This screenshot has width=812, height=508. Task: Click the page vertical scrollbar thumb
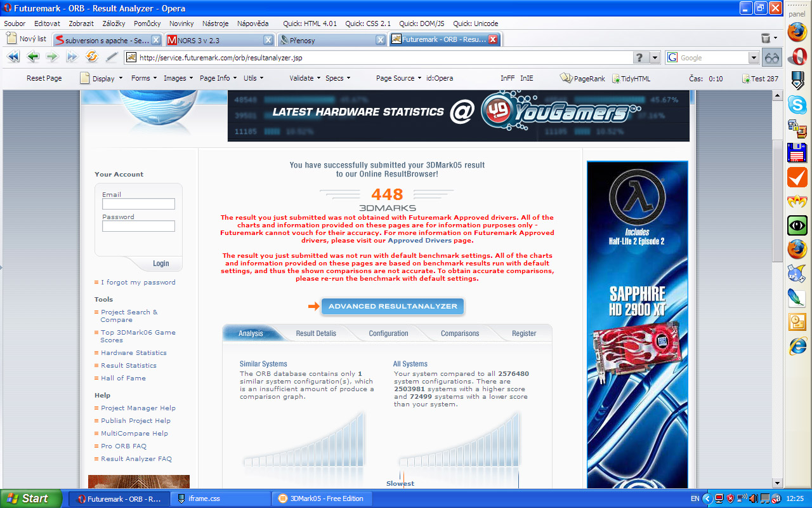(x=777, y=199)
